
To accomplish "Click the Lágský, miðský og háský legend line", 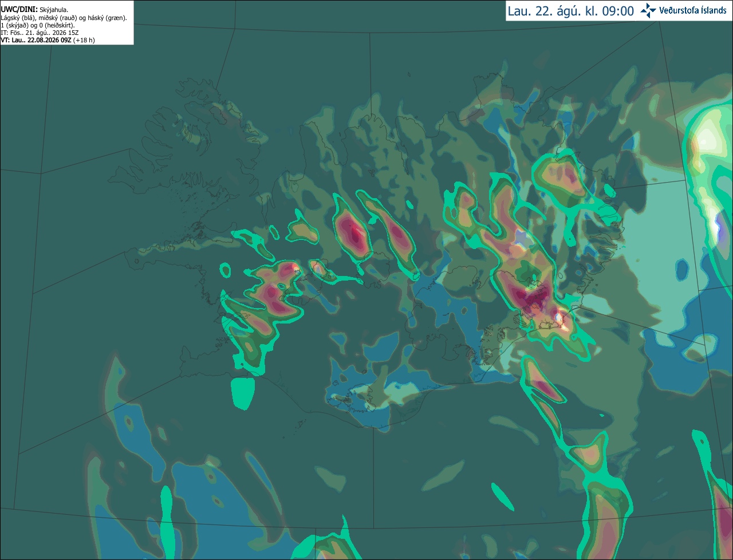I will [64, 18].
